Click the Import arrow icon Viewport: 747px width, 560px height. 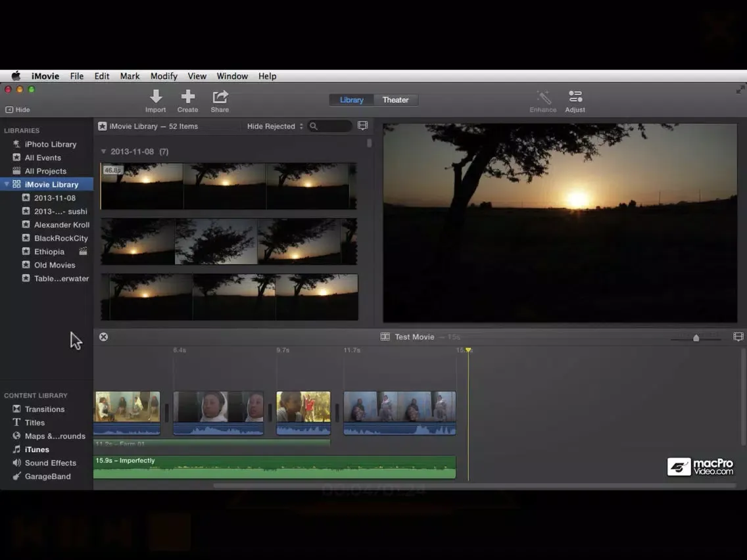pyautogui.click(x=156, y=97)
